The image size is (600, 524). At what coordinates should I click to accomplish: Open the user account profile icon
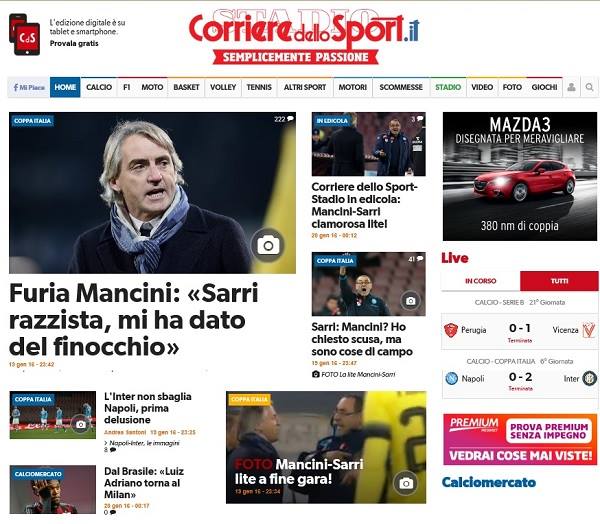point(571,87)
